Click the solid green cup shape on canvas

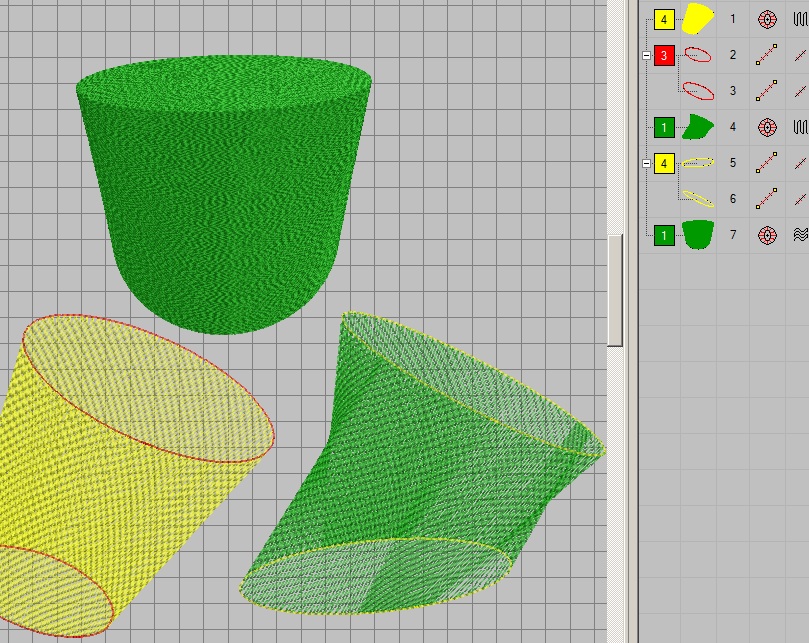tap(225, 190)
